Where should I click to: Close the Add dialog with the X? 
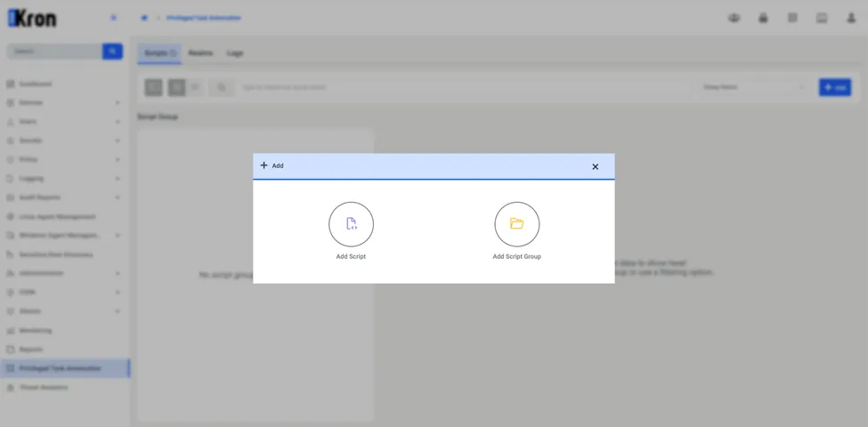click(x=595, y=166)
